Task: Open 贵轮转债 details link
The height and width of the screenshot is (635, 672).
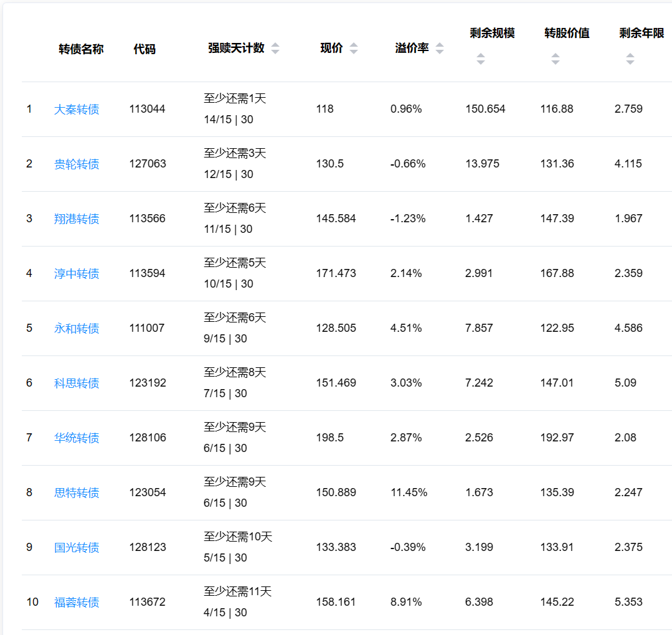Action: (x=77, y=164)
